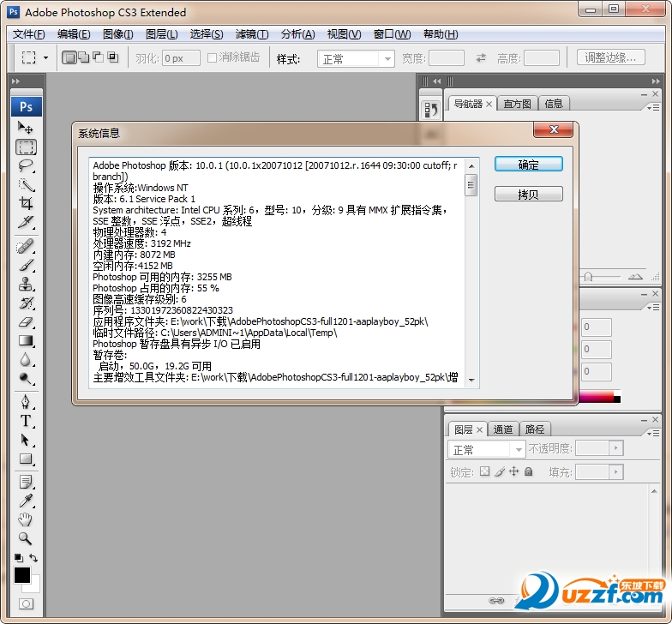This screenshot has height=624, width=672.
Task: Open the tool preset picker arrow
Action: 46,57
